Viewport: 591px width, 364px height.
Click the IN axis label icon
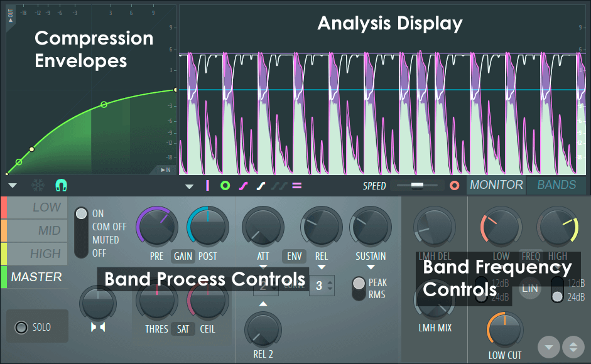[165, 170]
